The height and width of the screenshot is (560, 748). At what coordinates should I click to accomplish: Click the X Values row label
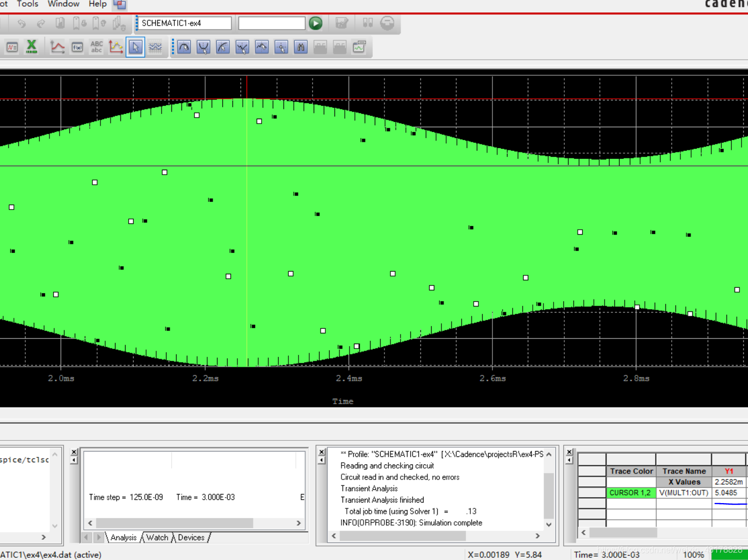[x=684, y=482]
